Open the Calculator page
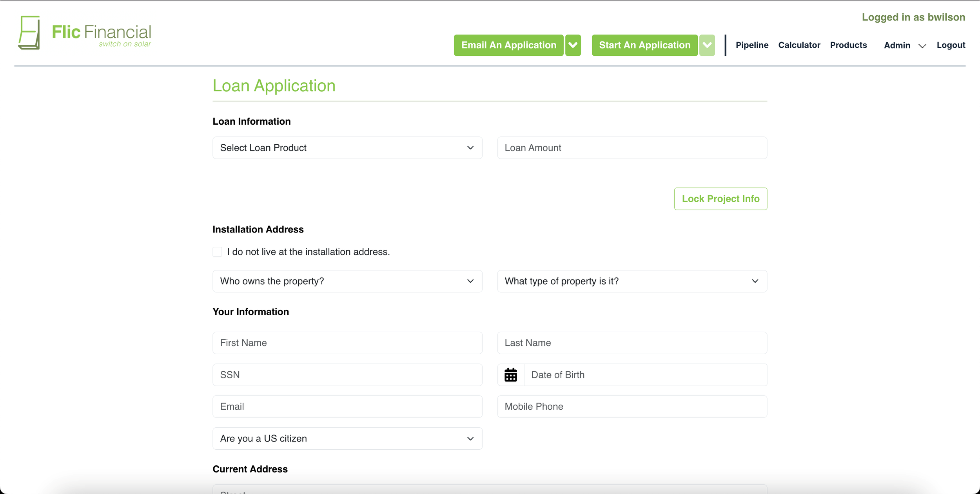The height and width of the screenshot is (494, 980). pyautogui.click(x=799, y=45)
